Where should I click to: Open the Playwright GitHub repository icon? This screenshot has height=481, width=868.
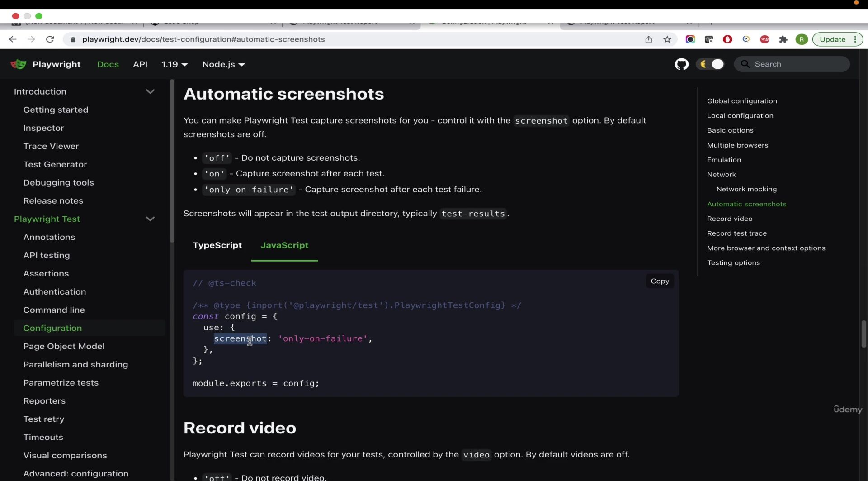681,64
